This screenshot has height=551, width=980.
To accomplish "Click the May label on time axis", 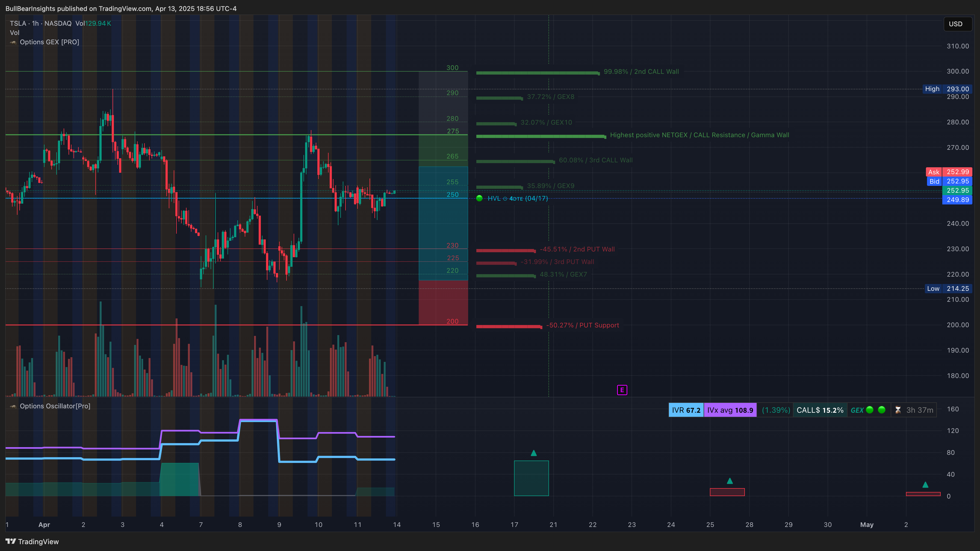I will coord(867,525).
